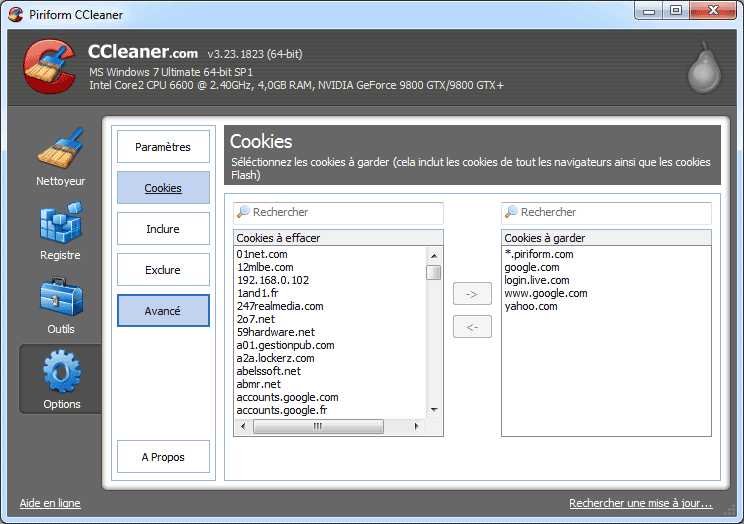Click the Piriform pear logo
The image size is (744, 524).
[705, 67]
